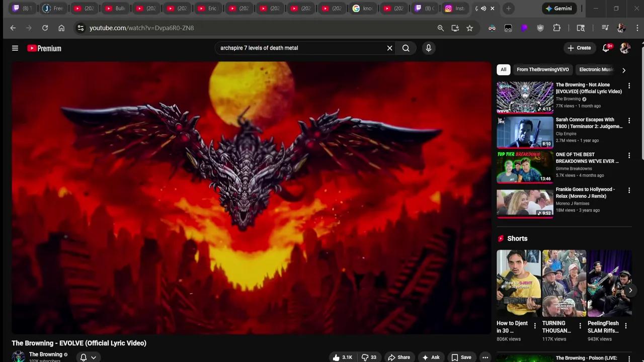Viewport: 644px width, 362px height.
Task: Open ONE OF THE BEST BREAKDOWNS thumbnail
Action: [x=525, y=166]
